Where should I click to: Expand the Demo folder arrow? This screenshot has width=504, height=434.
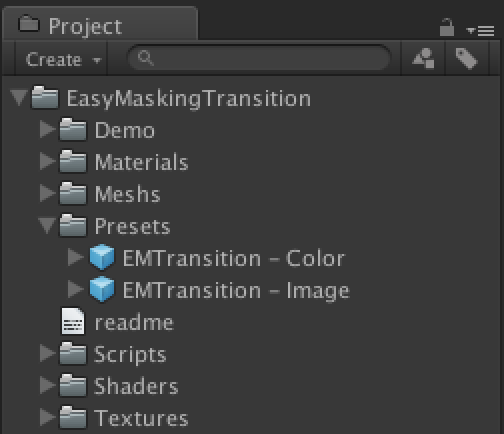tap(48, 129)
